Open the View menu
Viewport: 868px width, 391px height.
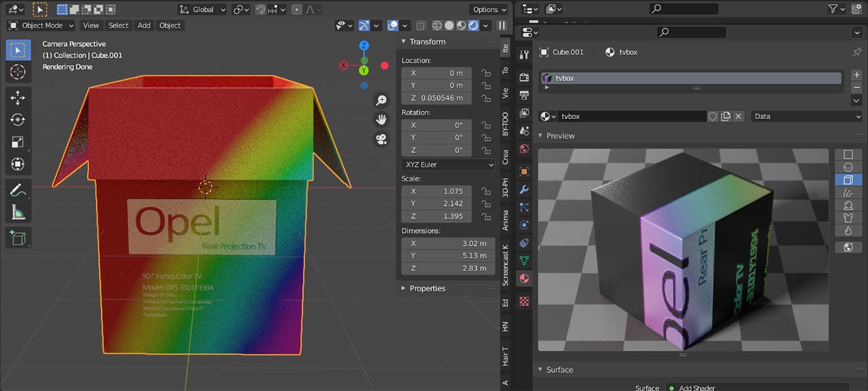pos(91,26)
